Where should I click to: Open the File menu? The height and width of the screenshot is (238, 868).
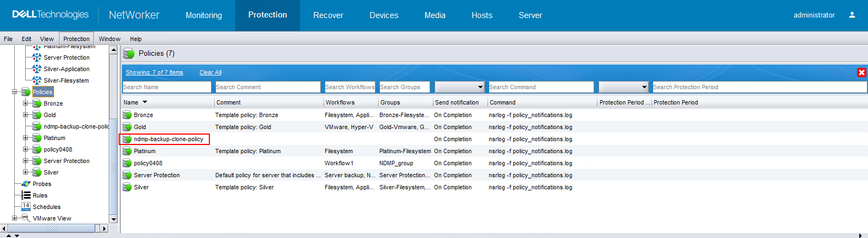[x=8, y=39]
